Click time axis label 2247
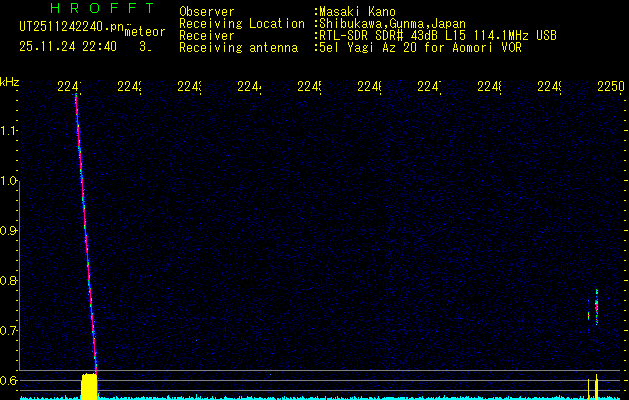The height and width of the screenshot is (400, 629). (429, 86)
